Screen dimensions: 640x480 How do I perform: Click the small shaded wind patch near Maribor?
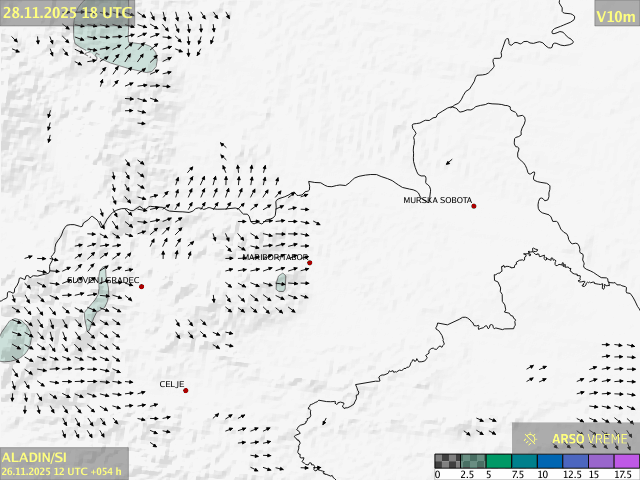pyautogui.click(x=281, y=283)
